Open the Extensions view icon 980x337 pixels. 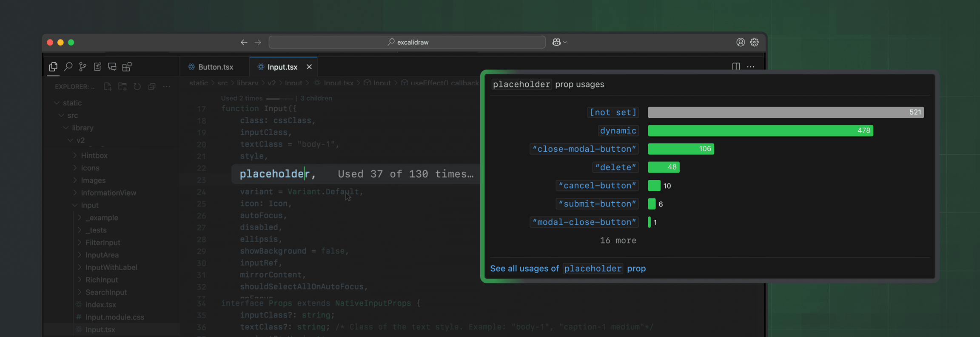(127, 67)
